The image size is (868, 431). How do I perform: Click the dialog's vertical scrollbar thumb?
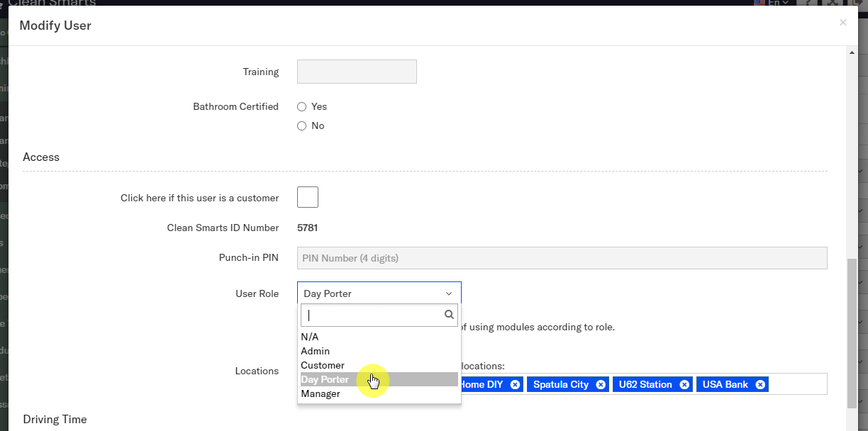852,333
